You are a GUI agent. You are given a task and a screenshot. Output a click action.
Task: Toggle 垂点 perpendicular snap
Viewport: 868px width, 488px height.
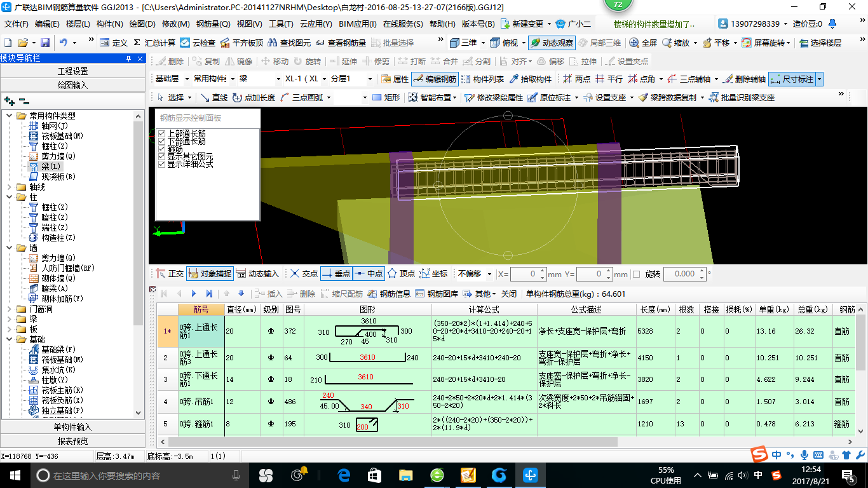click(x=336, y=273)
